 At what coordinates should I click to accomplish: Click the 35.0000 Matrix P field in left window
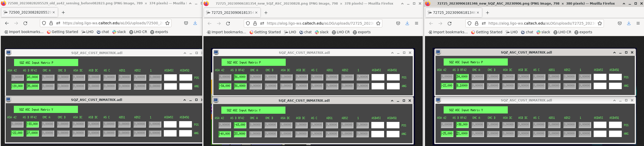pos(32,86)
